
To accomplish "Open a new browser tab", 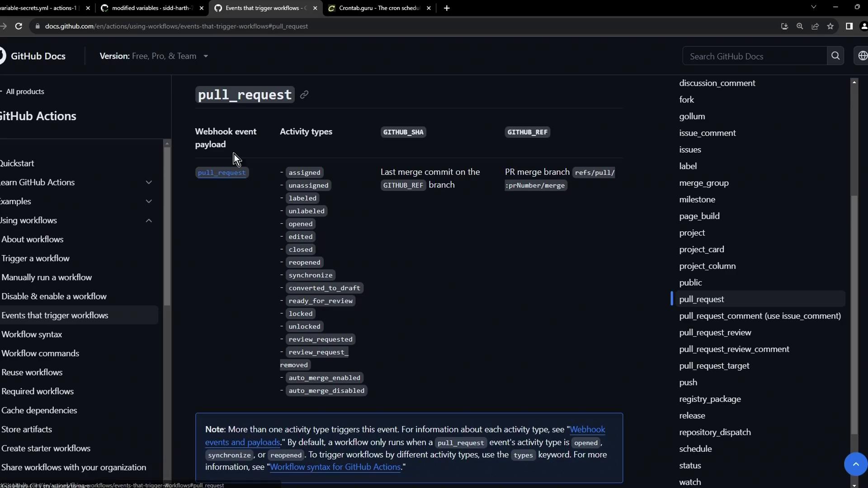I will coord(447,8).
